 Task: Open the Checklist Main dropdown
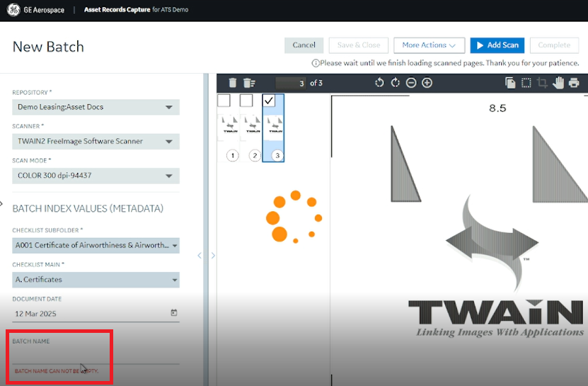(96, 280)
